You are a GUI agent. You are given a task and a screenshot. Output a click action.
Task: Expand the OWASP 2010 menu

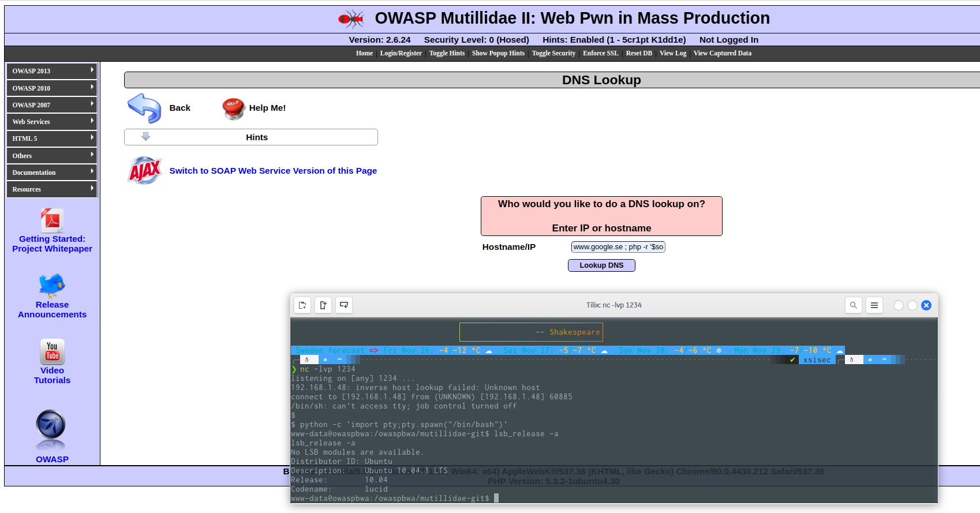coord(52,88)
